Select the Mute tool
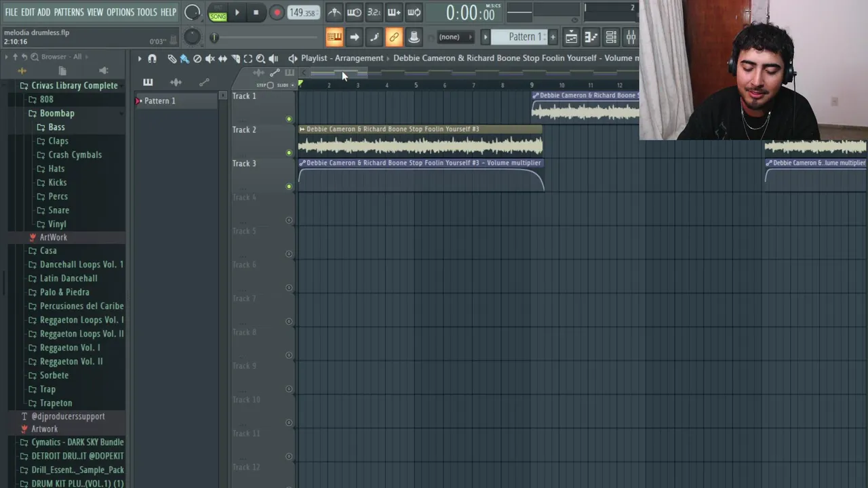This screenshot has height=488, width=868. (210, 59)
